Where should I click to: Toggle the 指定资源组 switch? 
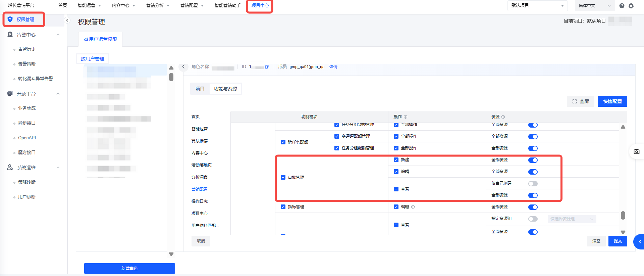coord(533,219)
